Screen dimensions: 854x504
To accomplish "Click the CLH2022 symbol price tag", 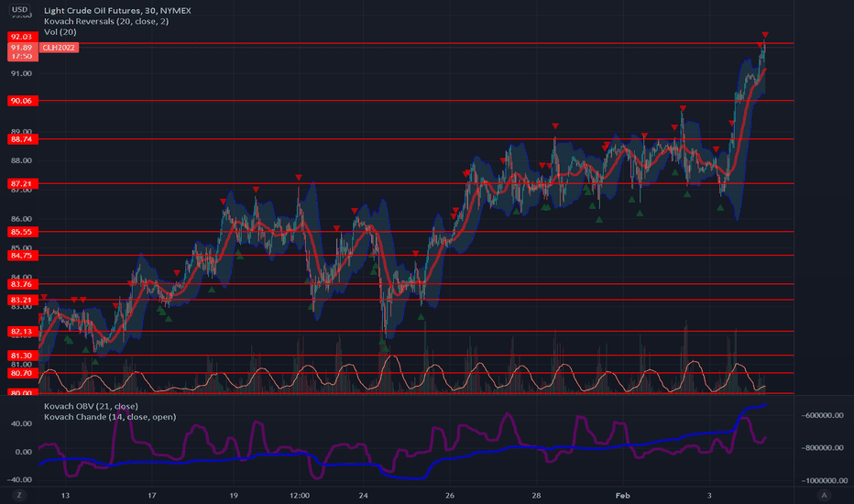I will pyautogui.click(x=59, y=48).
